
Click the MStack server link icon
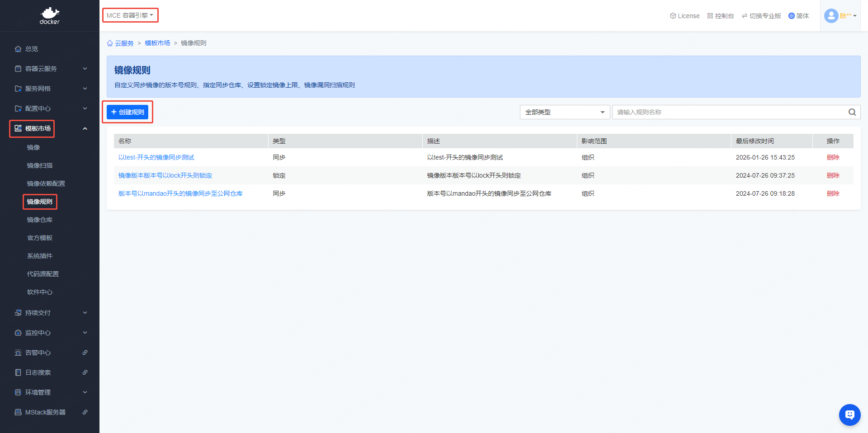[x=85, y=412]
